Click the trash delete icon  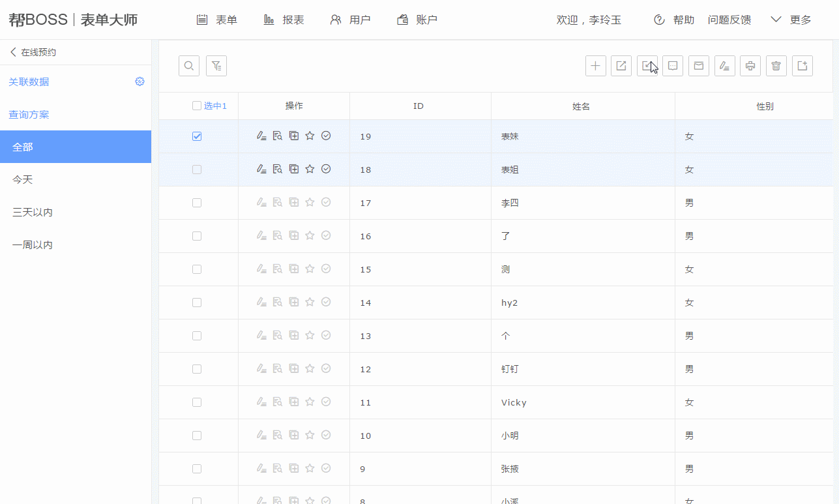(776, 66)
